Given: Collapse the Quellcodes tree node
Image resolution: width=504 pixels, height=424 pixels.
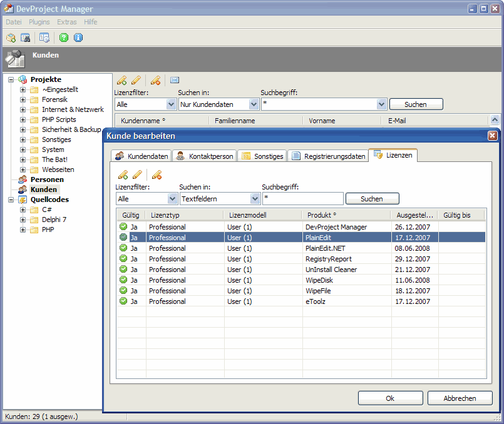Looking at the screenshot, I should pos(11,199).
